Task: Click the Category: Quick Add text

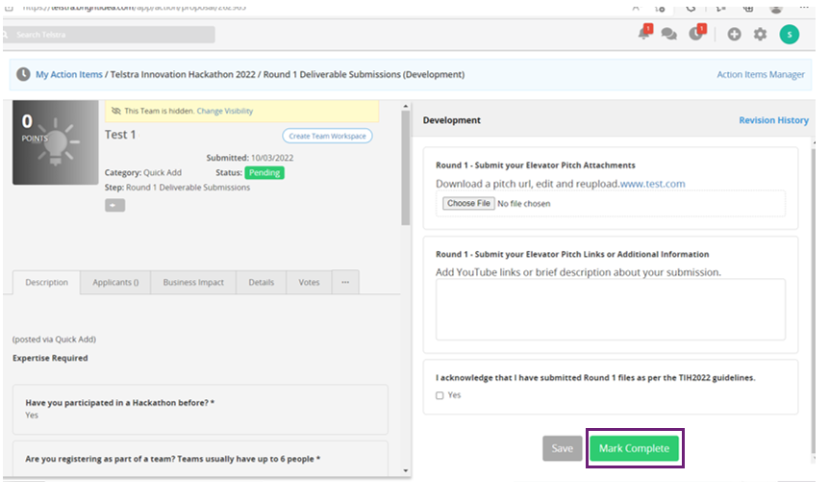Action: pos(142,173)
